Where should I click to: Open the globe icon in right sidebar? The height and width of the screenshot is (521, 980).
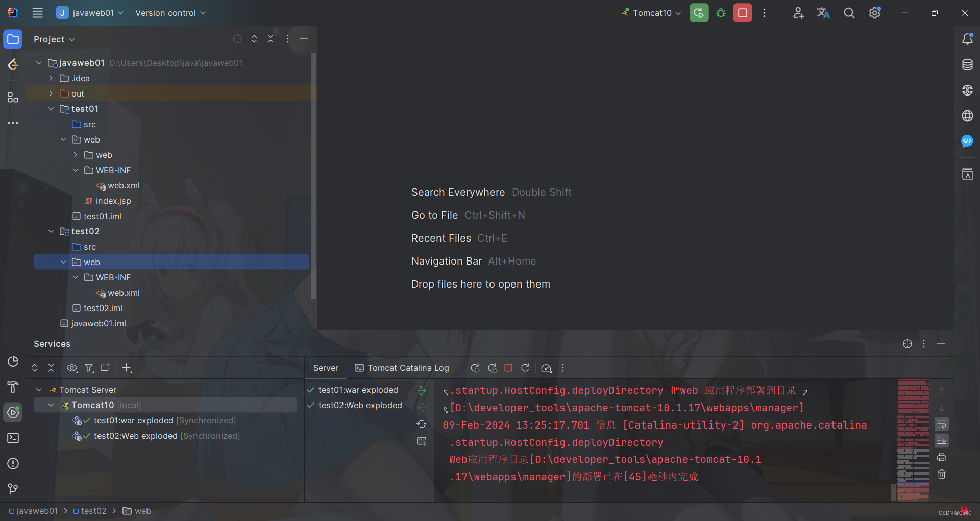(967, 115)
